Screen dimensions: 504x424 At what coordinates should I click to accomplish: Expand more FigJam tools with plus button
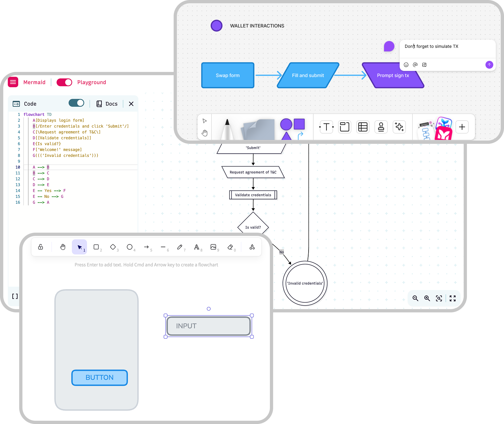point(462,127)
